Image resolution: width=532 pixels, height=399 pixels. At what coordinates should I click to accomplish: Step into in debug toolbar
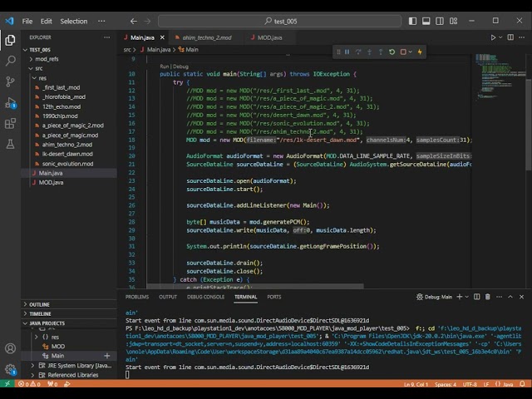coord(369,52)
